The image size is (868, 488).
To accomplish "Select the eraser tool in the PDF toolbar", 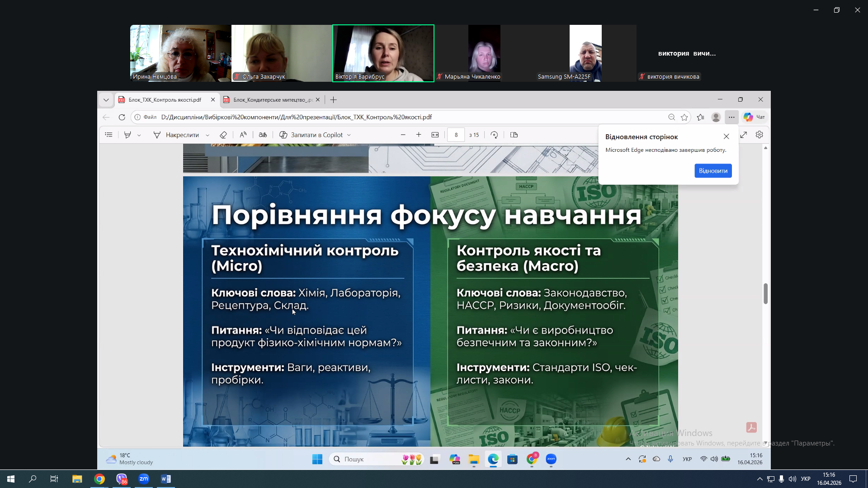I will (x=223, y=135).
